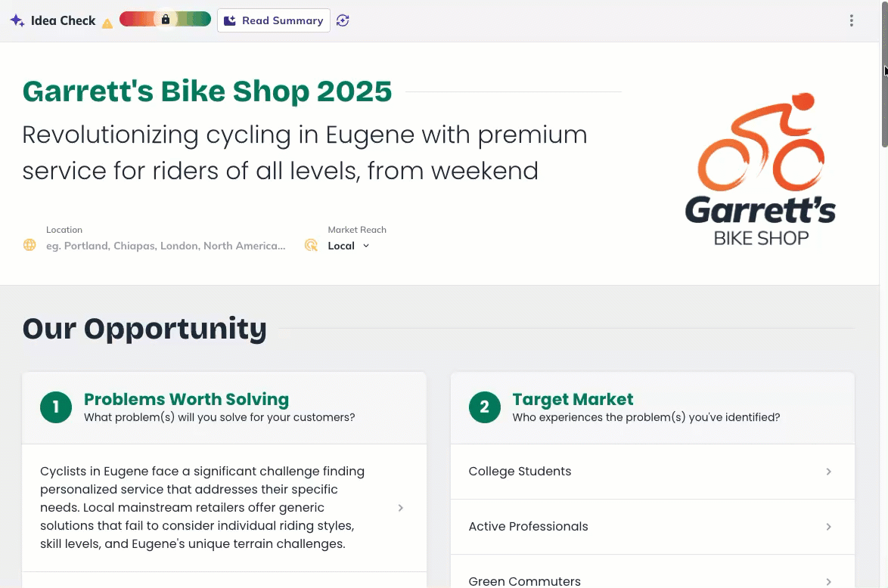
Task: Click the globe icon beside Location
Action: pyautogui.click(x=29, y=245)
